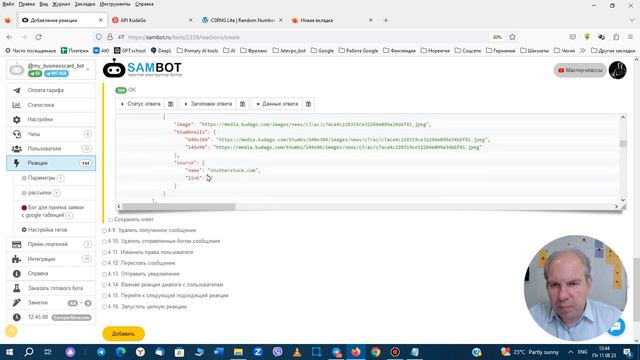Copy the Заголовки ответа value with the clipboard icon
Screen dimensions: 640x360
pos(242,104)
